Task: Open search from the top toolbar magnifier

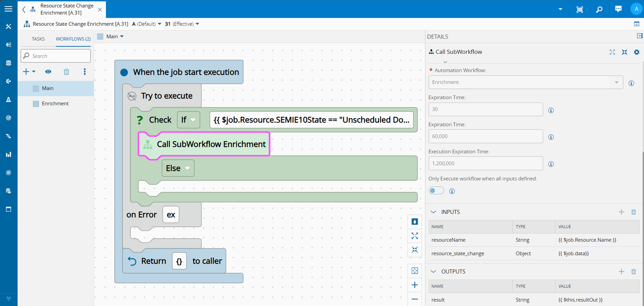Action: (x=599, y=9)
